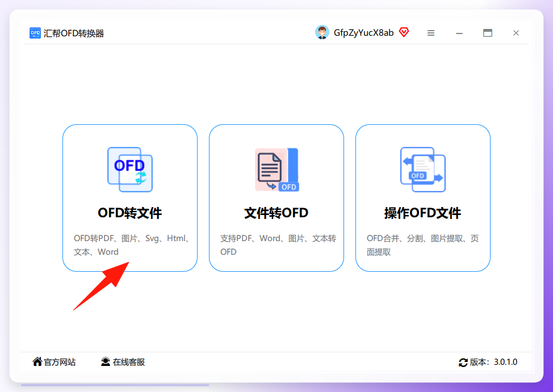Select the 文件转OFD title

click(x=276, y=213)
